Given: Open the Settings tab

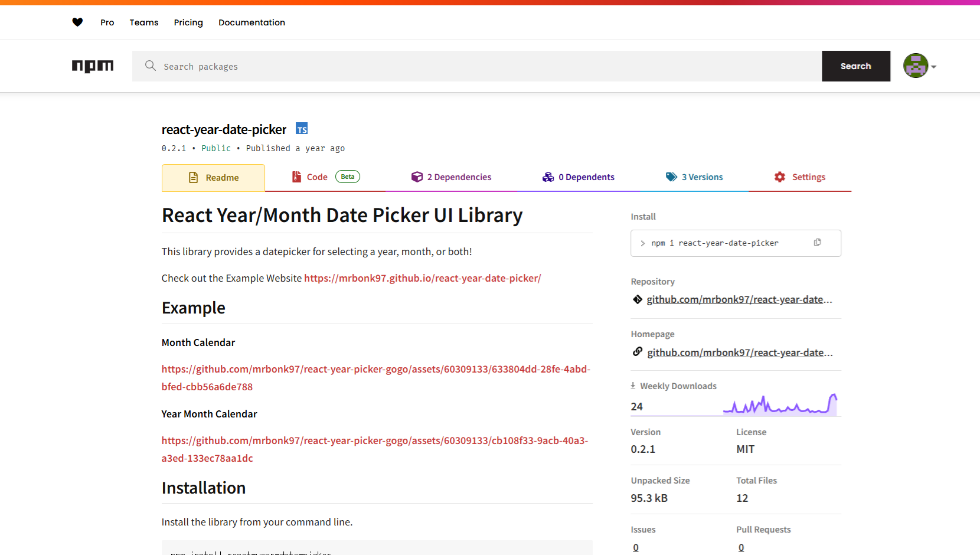Looking at the screenshot, I should coord(800,177).
